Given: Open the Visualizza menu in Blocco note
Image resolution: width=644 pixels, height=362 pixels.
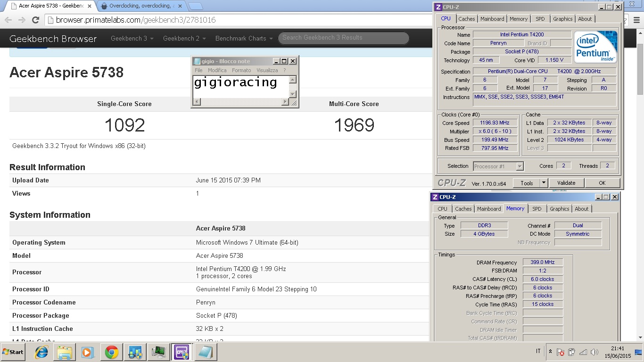Looking at the screenshot, I should [x=267, y=70].
